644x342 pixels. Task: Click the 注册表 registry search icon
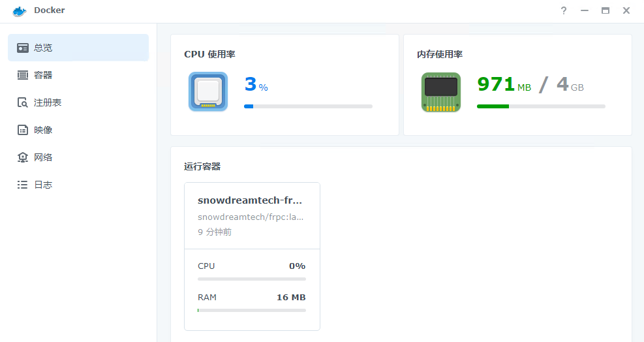[23, 102]
